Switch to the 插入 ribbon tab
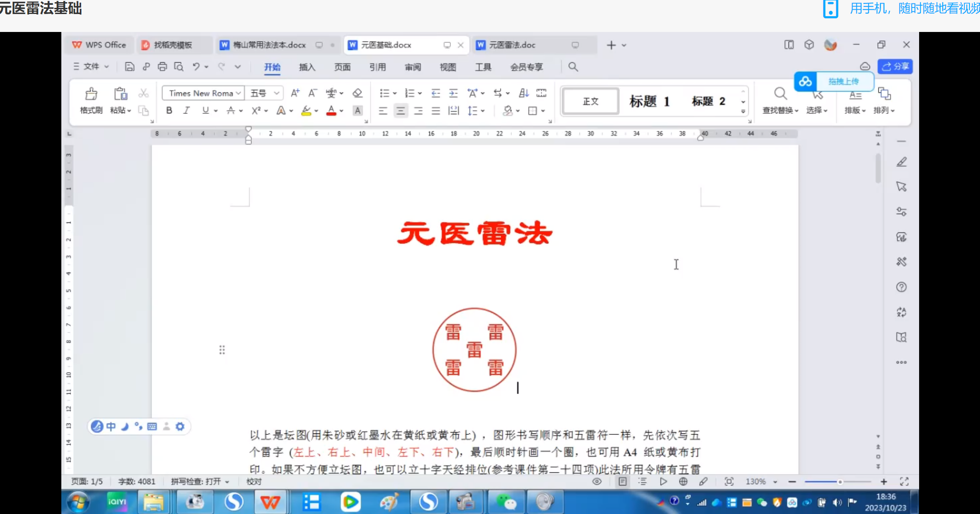This screenshot has height=514, width=980. 307,67
